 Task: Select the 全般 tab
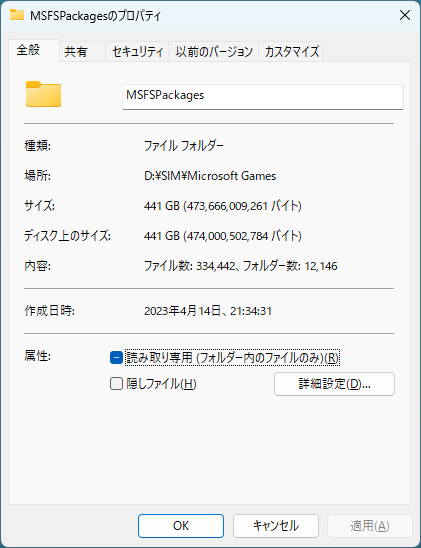(x=34, y=51)
